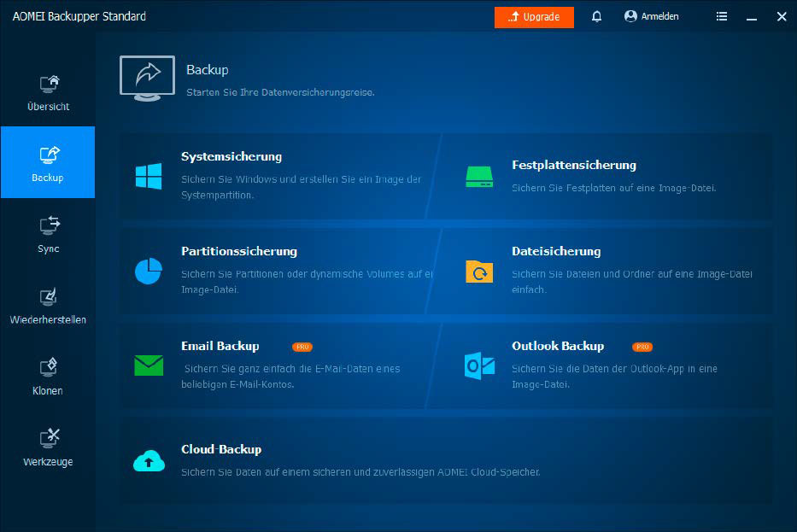Open notifications bell icon
This screenshot has width=797, height=532.
pyautogui.click(x=596, y=16)
